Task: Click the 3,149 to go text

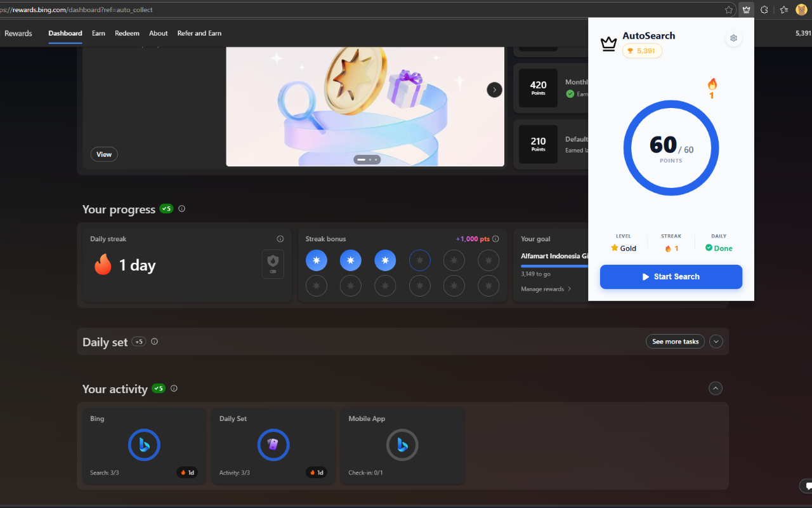Action: tap(535, 274)
